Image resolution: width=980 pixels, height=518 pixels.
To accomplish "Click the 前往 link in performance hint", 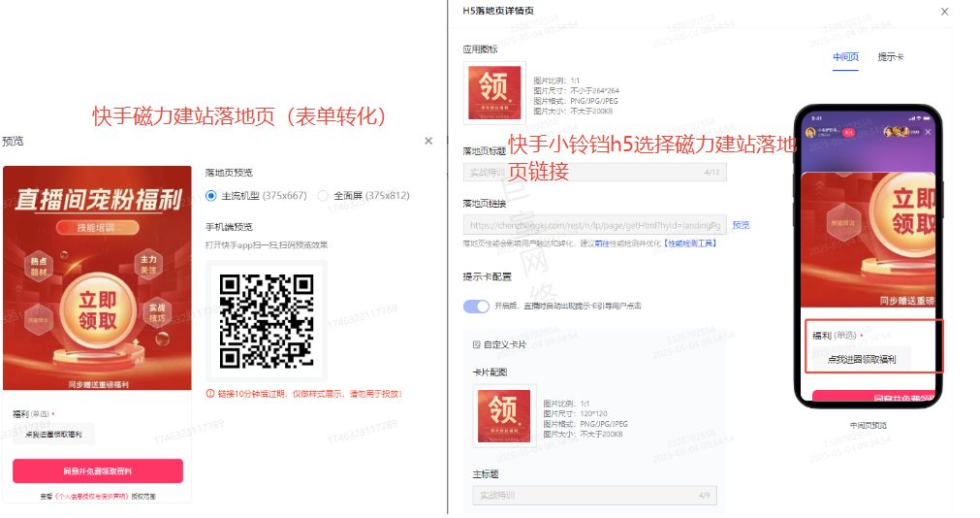I will (x=602, y=243).
